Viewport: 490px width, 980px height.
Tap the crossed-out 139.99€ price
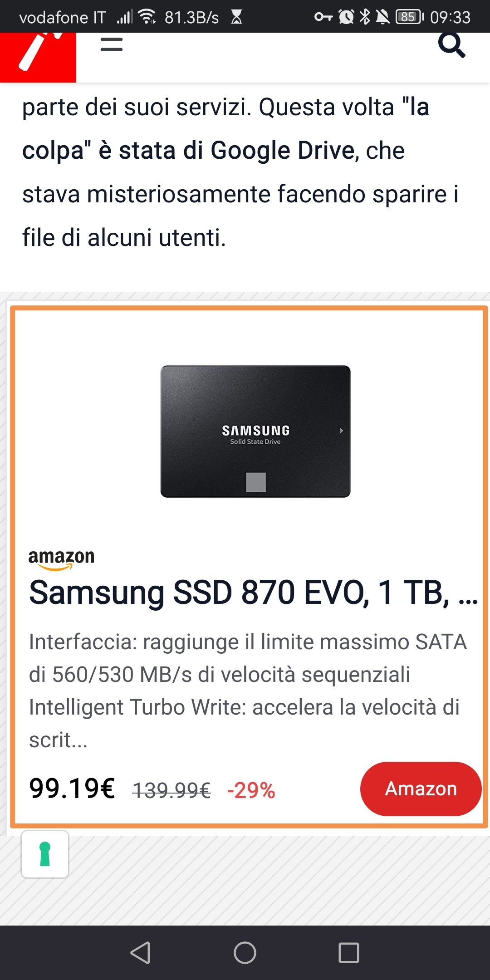(x=171, y=790)
